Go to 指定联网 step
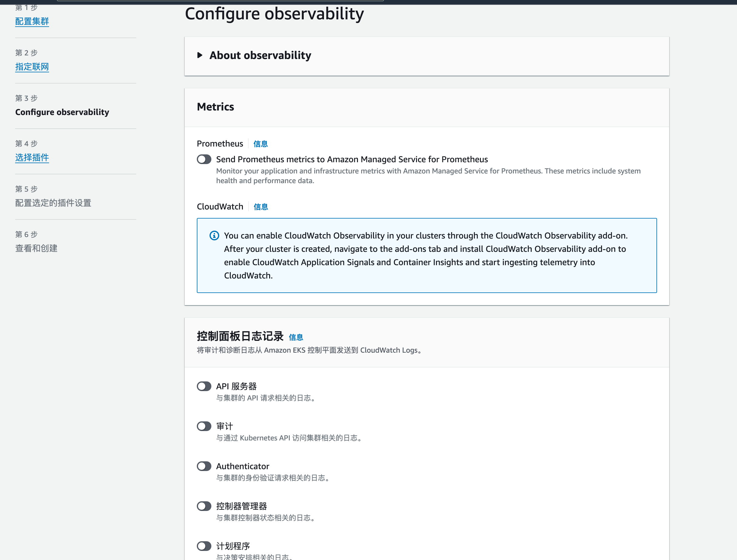Image resolution: width=737 pixels, height=560 pixels. (32, 67)
